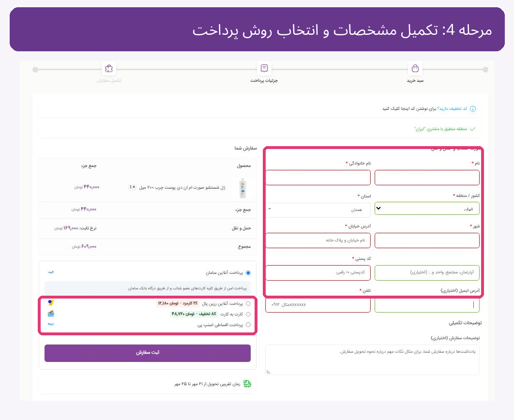
Task: Click the order notes textarea
Action: coord(372,360)
